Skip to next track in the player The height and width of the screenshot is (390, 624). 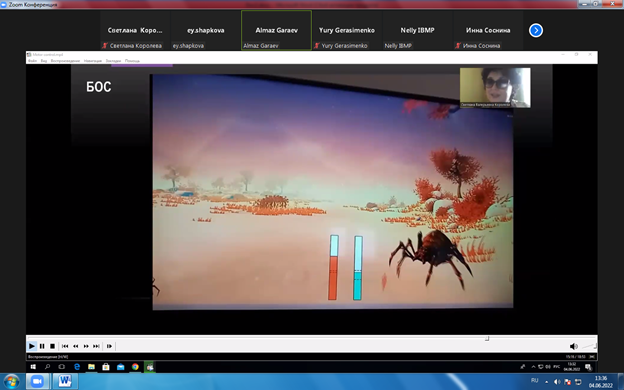click(96, 346)
